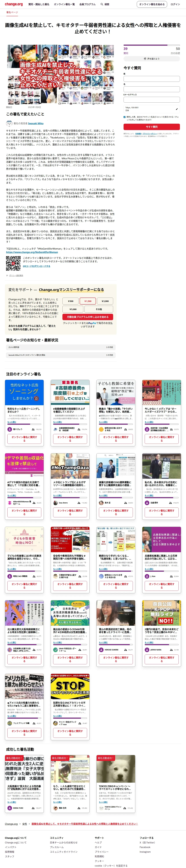
Task: Click the Eメールアドレス input field
Action: 152,99
